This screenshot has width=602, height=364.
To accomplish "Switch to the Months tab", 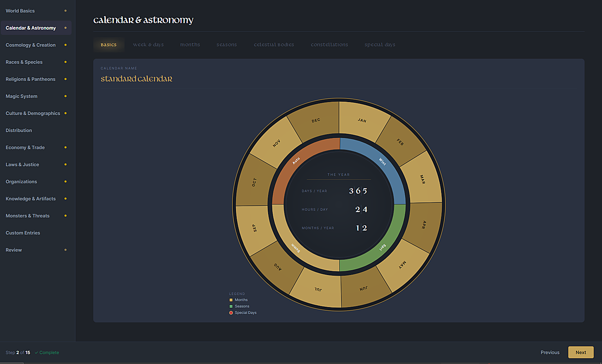I will pyautogui.click(x=190, y=45).
